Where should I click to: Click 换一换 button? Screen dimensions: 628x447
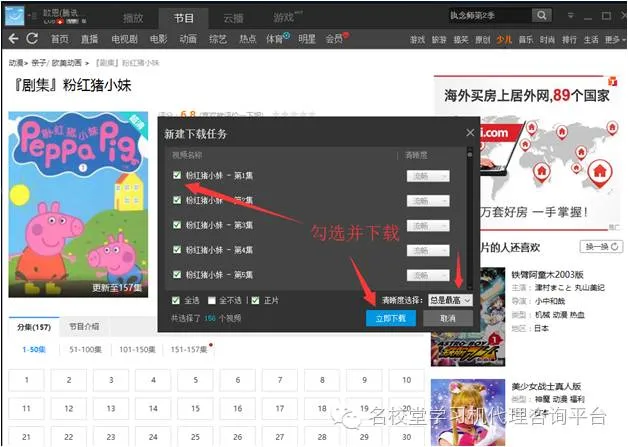pyautogui.click(x=601, y=247)
